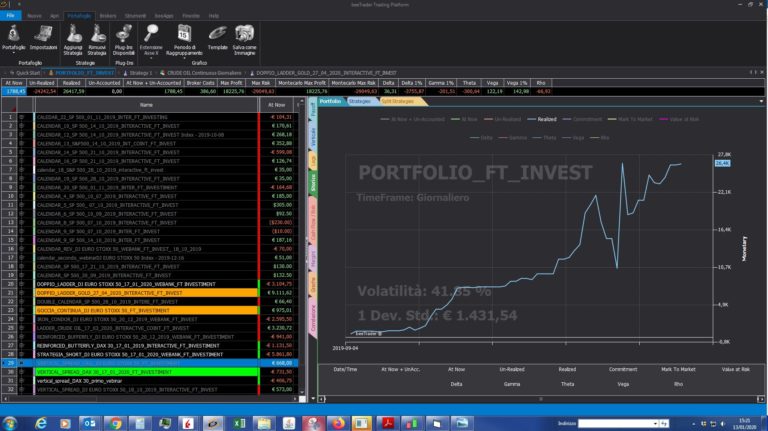
Task: Click the gear icon on row 20
Action: pos(22,284)
